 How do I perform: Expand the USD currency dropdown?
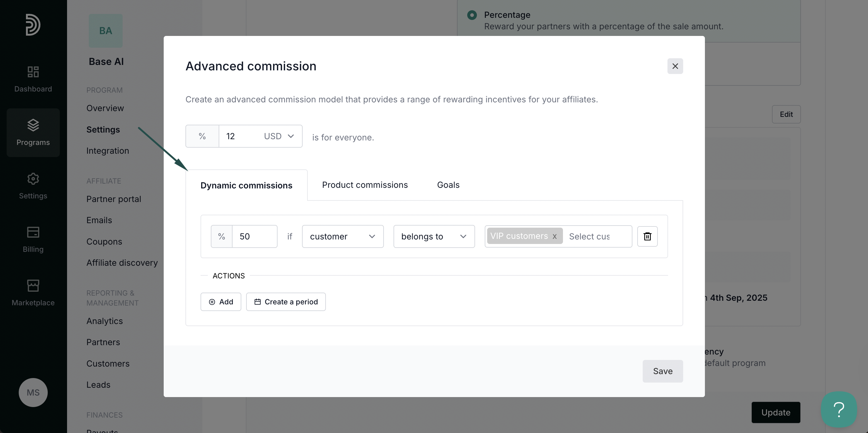pyautogui.click(x=279, y=136)
